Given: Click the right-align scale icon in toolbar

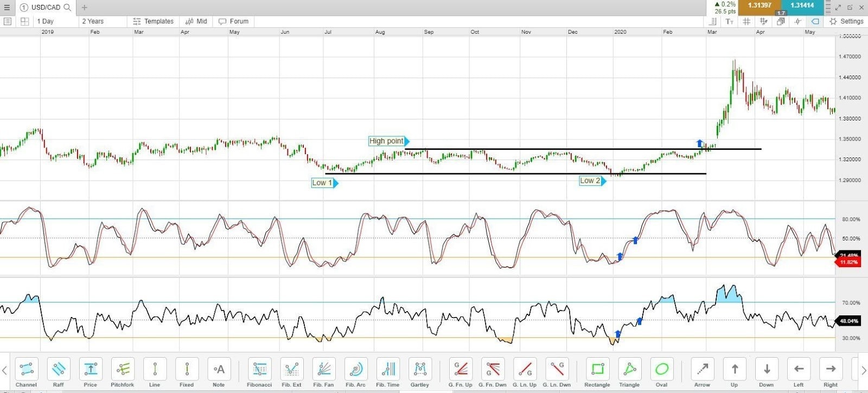Looking at the screenshot, I should click(713, 21).
